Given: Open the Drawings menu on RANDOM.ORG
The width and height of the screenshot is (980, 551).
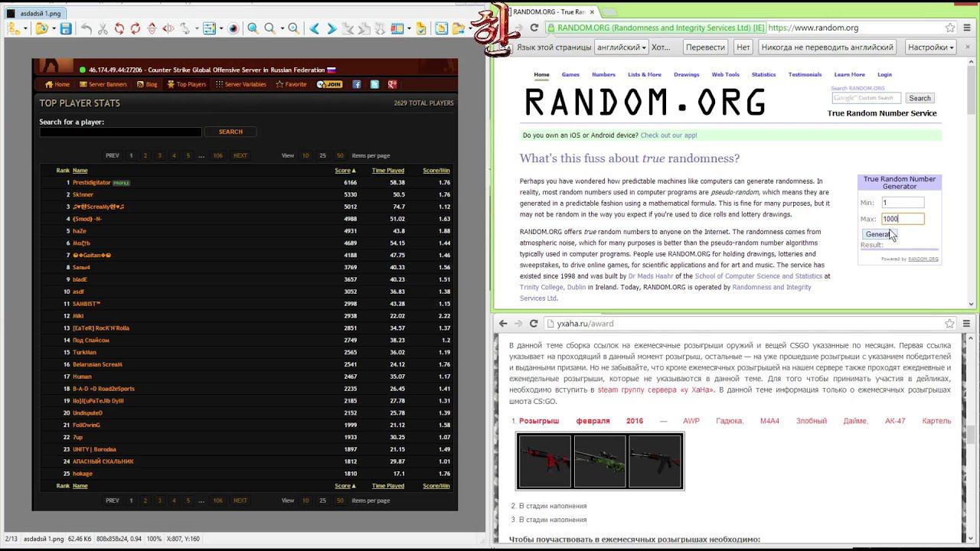Looking at the screenshot, I should coord(687,75).
